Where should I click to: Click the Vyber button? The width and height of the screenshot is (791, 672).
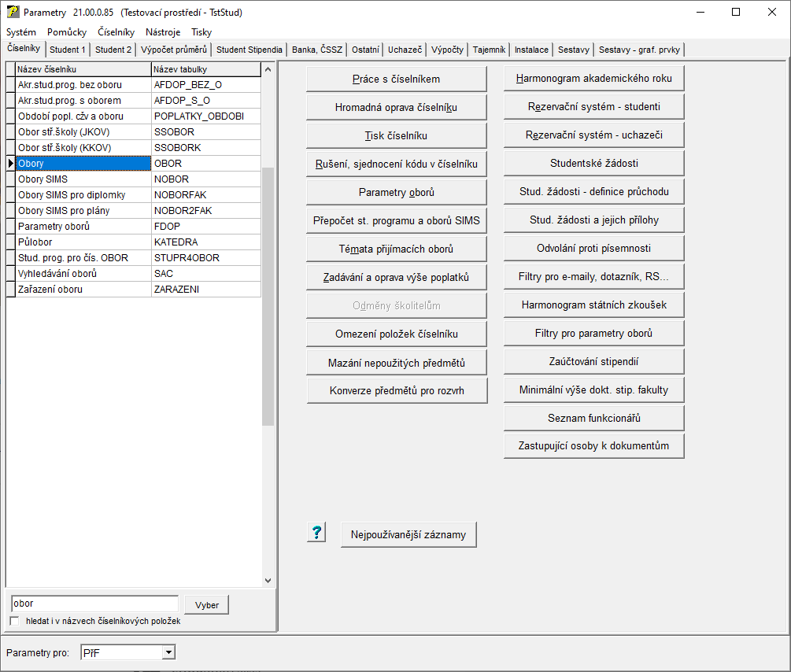[207, 604]
